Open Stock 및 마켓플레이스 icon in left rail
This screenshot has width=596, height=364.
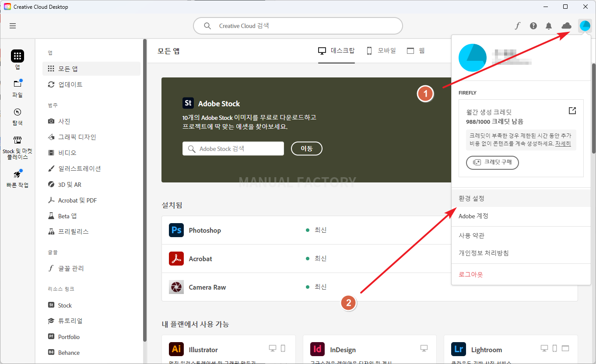tap(18, 140)
